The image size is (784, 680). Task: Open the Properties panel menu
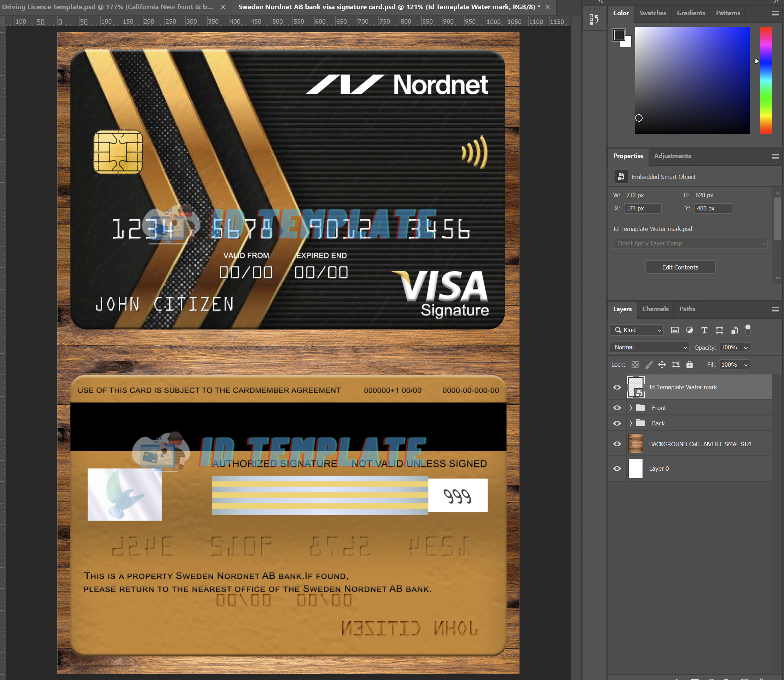point(775,157)
